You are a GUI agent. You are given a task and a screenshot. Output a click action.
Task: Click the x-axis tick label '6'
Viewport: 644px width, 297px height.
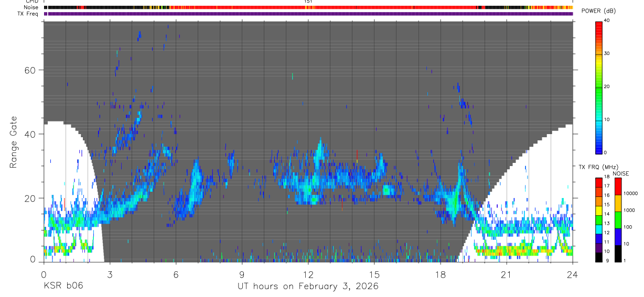click(x=176, y=274)
